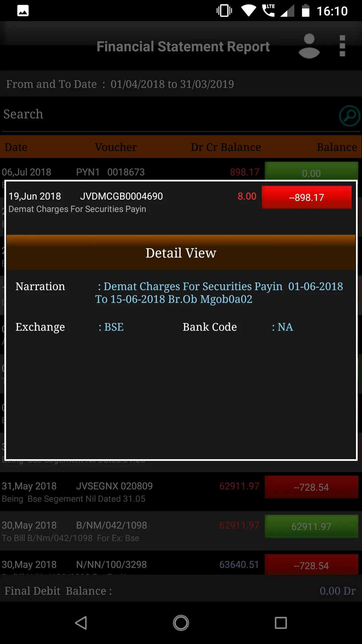Tap the Narration text in detail view
Image resolution: width=362 pixels, height=644 pixels.
(x=219, y=292)
